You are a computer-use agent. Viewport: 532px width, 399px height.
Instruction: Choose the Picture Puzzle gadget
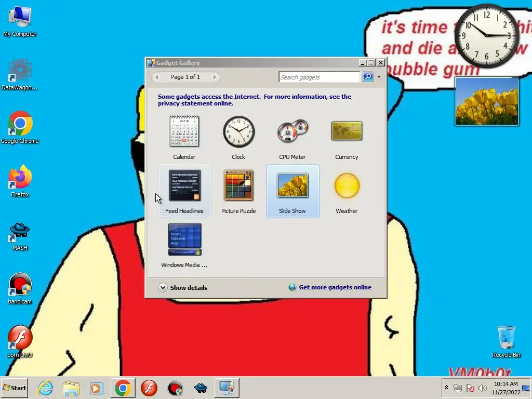(238, 191)
